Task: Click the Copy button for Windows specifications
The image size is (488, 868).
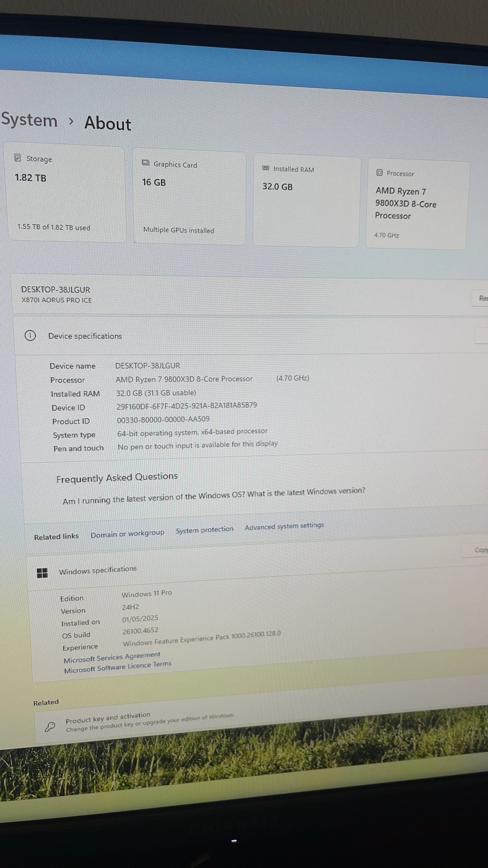Action: (476, 550)
